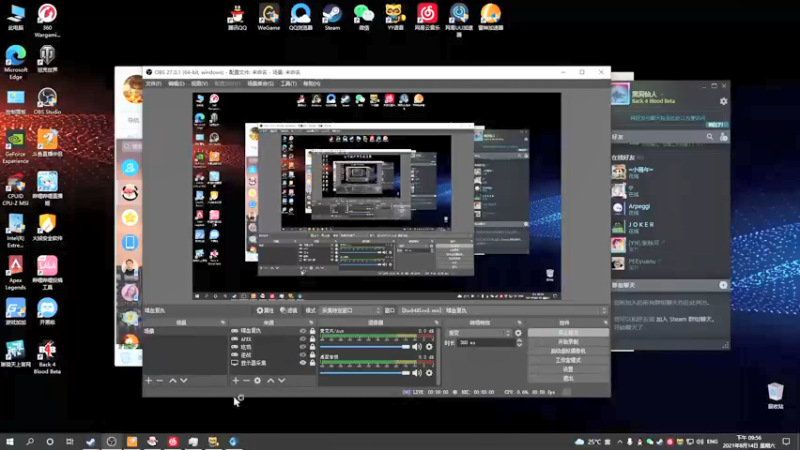Click 启动虚拟摄像机 virtual camera button
The width and height of the screenshot is (800, 450).
[x=568, y=351]
